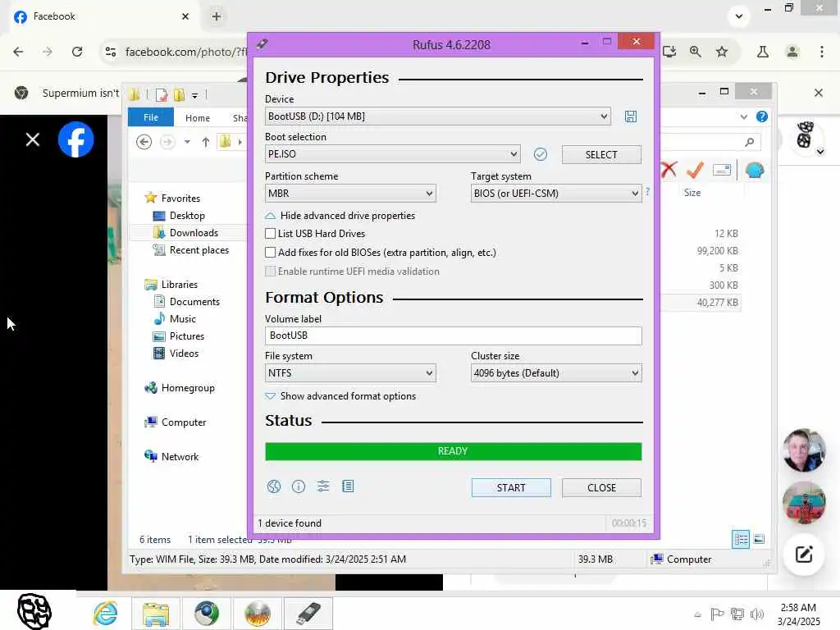Click the red X delete icon in Explorer
Viewport: 840px width, 630px height.
click(669, 170)
